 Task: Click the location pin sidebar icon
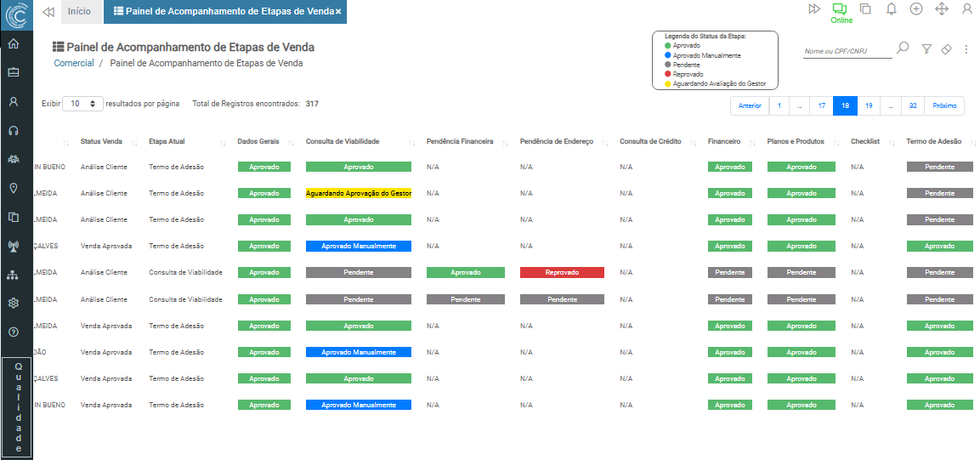(14, 188)
